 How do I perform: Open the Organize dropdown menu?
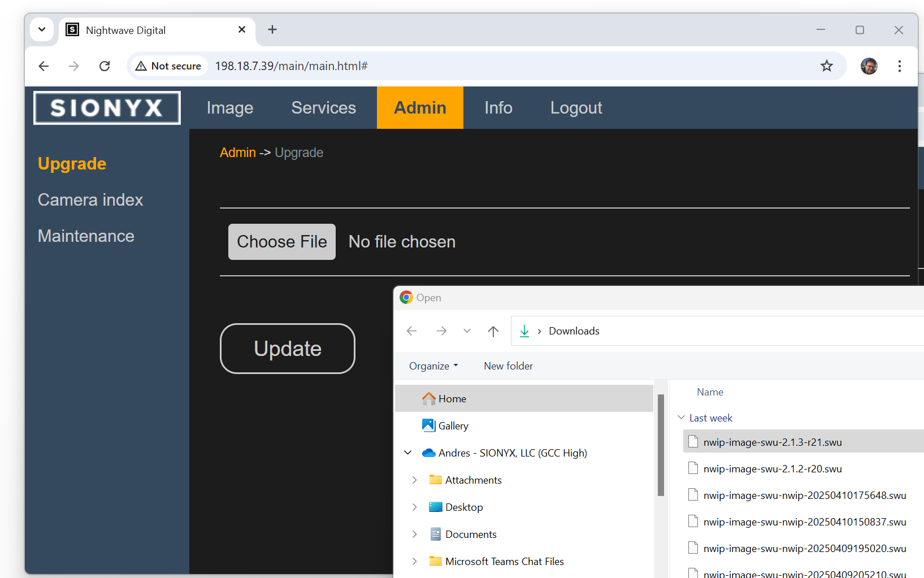pyautogui.click(x=433, y=366)
